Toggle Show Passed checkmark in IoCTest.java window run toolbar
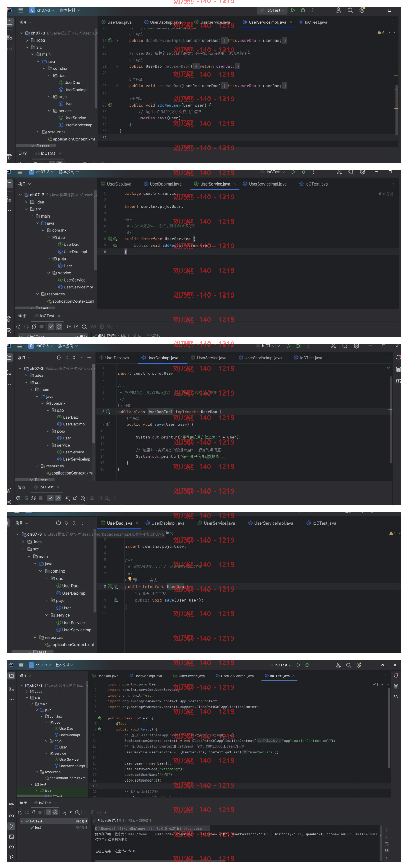The image size is (408, 868). click(x=49, y=813)
